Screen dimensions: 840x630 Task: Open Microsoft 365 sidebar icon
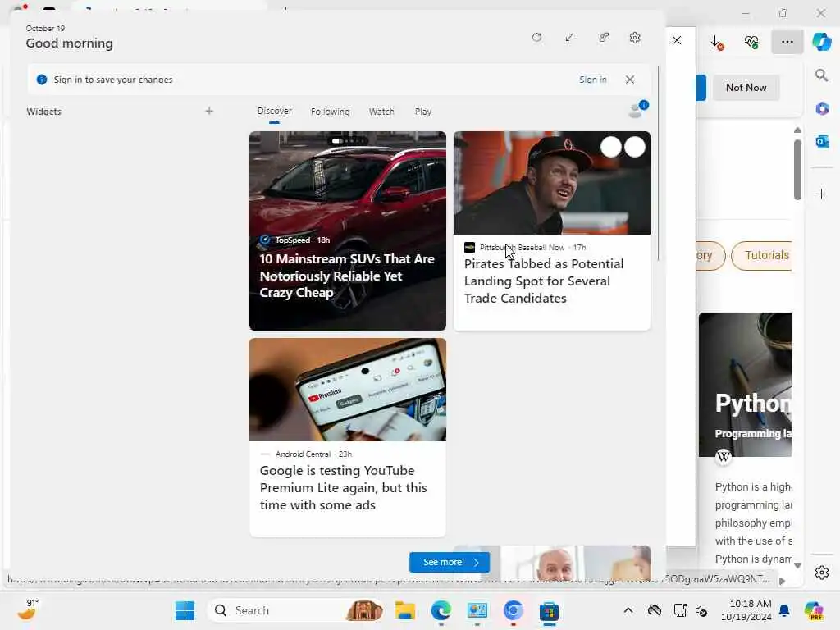[x=822, y=109]
